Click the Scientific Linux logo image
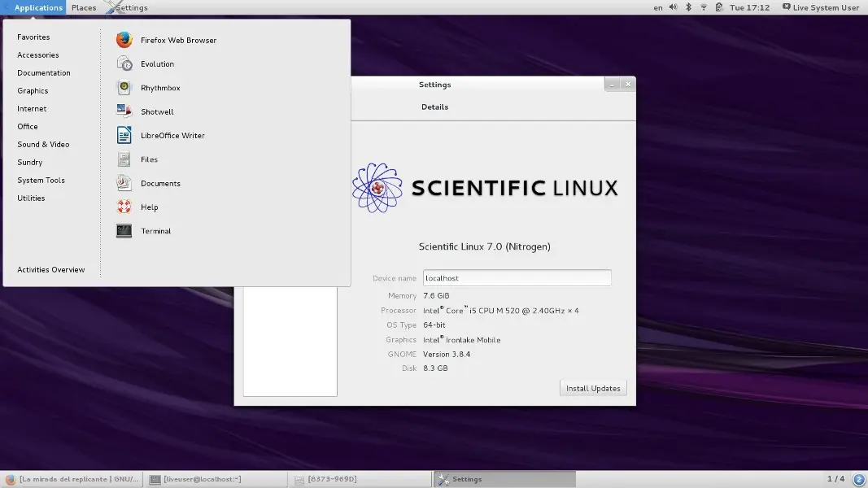The height and width of the screenshot is (488, 868). (x=485, y=188)
